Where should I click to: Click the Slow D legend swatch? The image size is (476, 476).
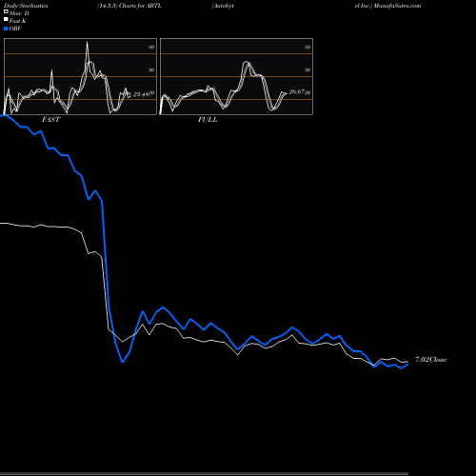(6, 11)
